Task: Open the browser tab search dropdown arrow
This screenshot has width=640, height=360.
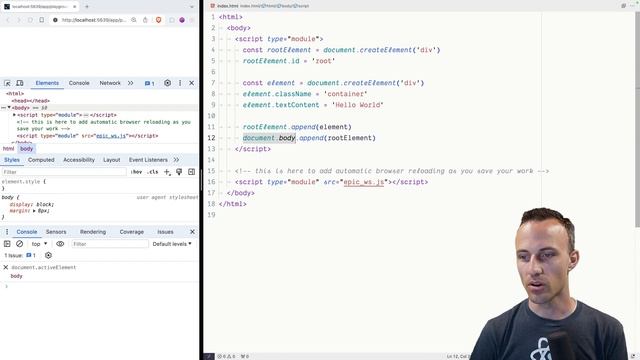Action: point(192,7)
